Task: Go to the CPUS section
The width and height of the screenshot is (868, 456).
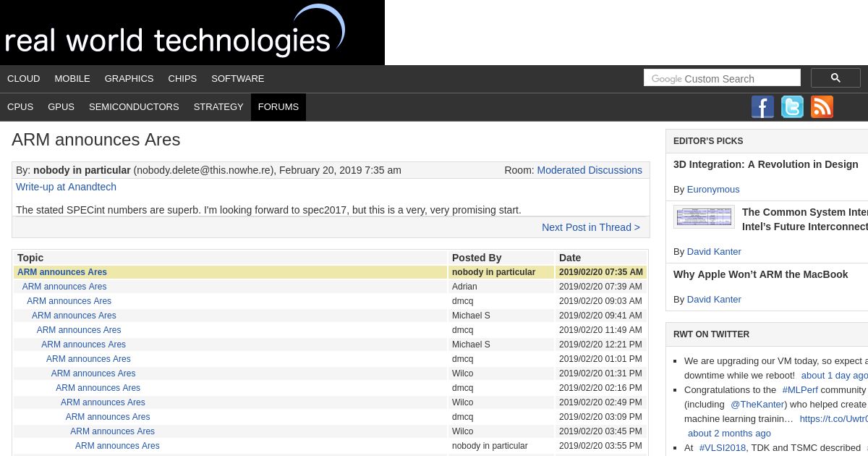Action: tap(20, 107)
